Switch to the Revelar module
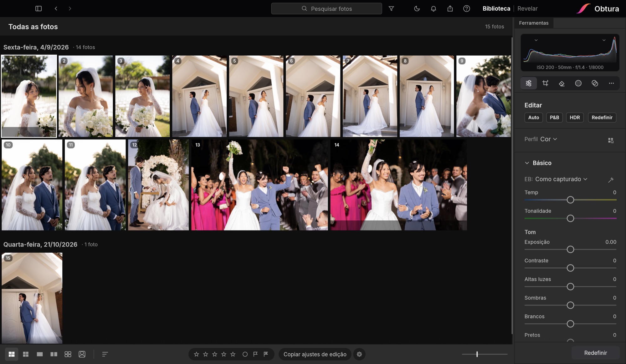 point(527,8)
